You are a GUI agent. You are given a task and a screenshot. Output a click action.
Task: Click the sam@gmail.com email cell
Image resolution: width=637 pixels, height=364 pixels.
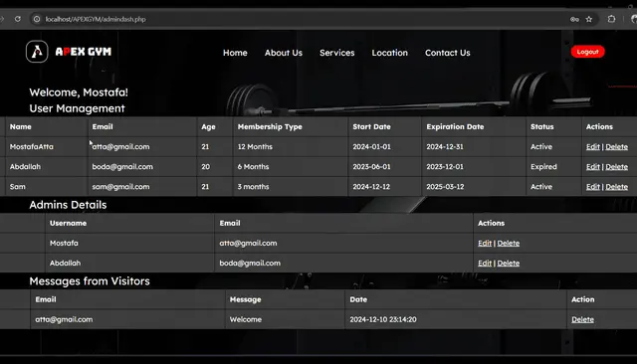coord(120,187)
